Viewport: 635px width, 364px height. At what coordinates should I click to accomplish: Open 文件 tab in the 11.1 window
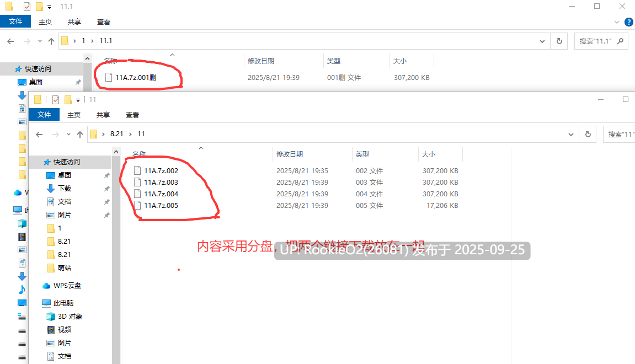(x=15, y=22)
